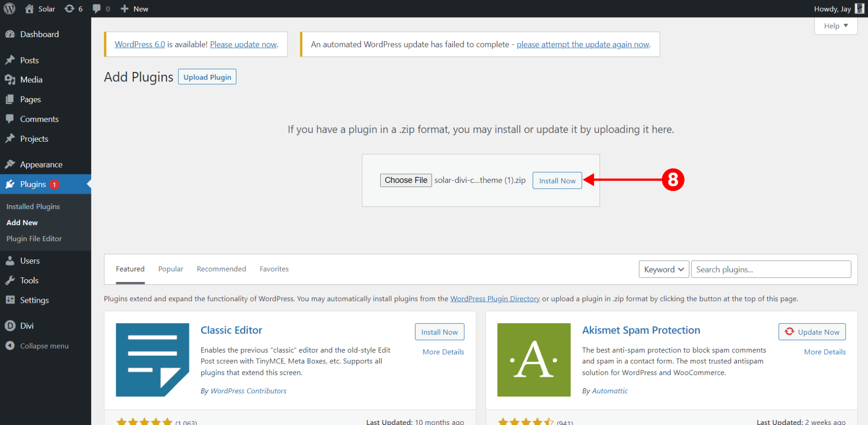Click the Collapse menu arrow icon

coord(10,346)
